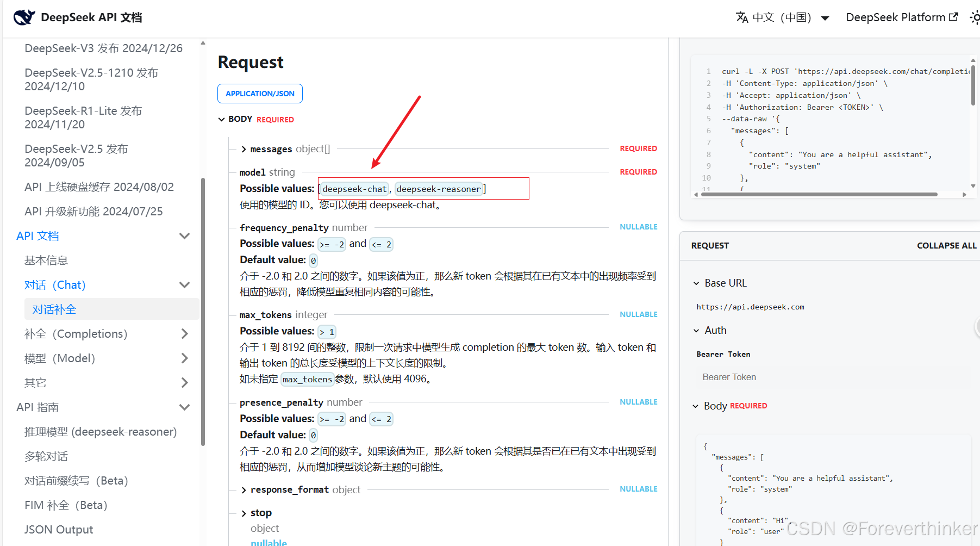This screenshot has width=980, height=546.
Task: Click the deepseek-reasoner model value
Action: point(439,189)
